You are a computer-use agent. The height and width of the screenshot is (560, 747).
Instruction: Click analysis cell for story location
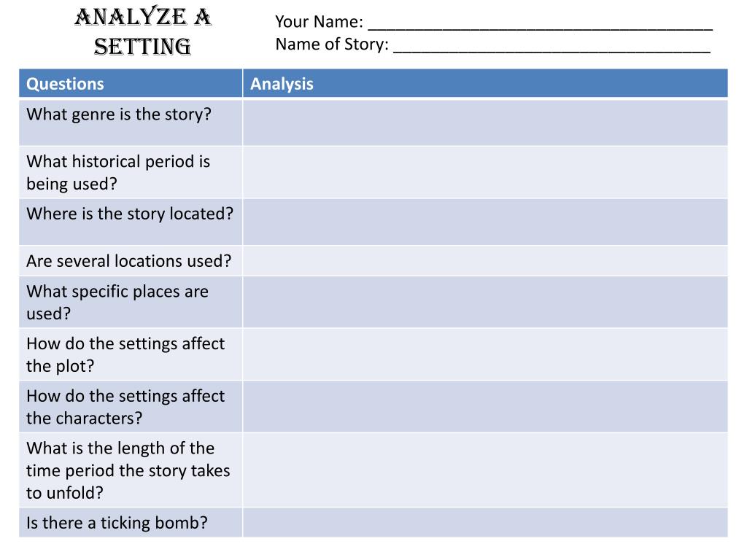485,222
